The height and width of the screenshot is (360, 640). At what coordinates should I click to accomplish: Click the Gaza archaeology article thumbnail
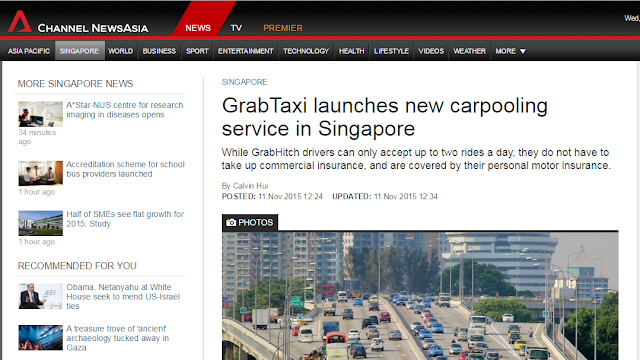[x=40, y=338]
